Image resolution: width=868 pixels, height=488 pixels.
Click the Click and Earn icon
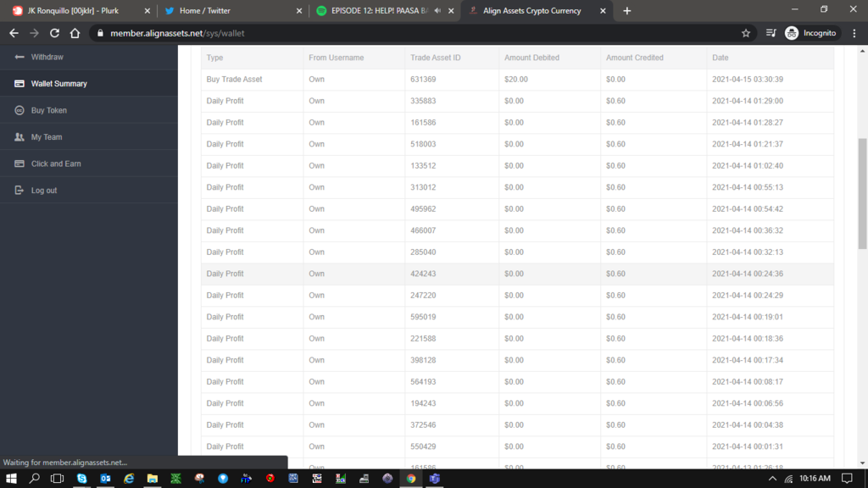click(x=19, y=164)
